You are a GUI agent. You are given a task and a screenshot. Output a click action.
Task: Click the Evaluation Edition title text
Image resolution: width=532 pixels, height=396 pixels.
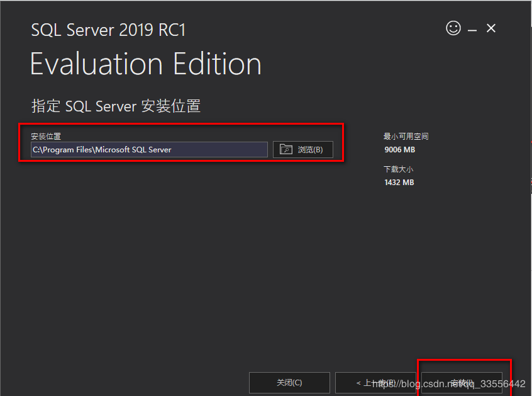pos(146,64)
